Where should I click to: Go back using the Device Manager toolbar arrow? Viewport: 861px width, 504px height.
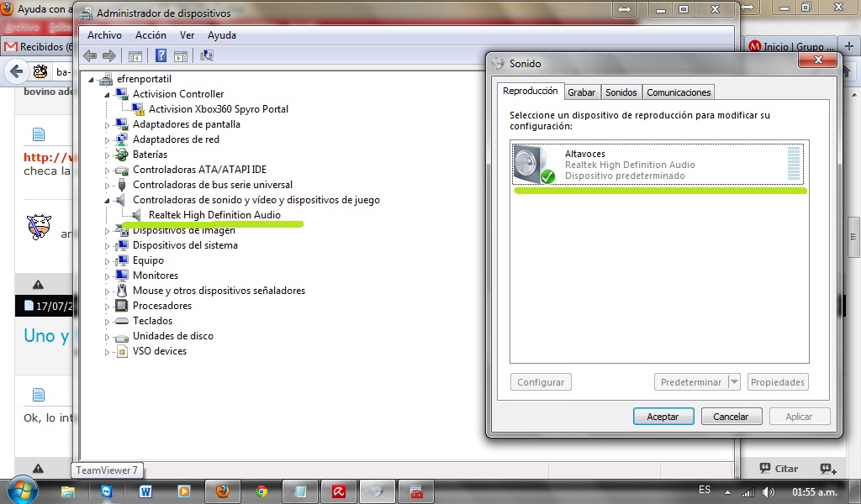pyautogui.click(x=90, y=55)
